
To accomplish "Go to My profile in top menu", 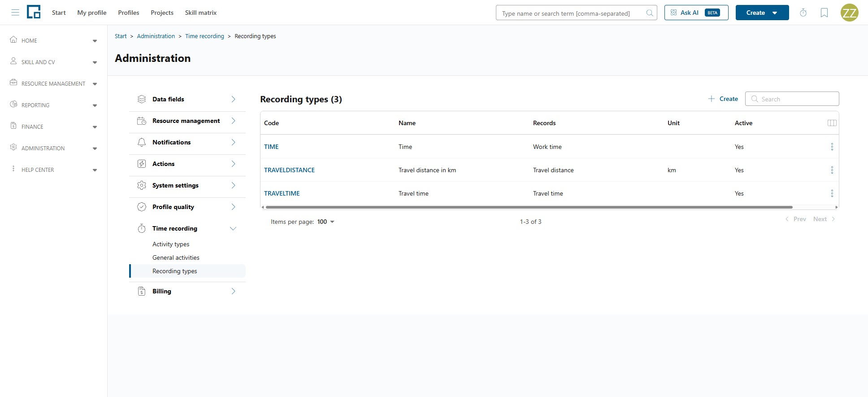I will [92, 13].
